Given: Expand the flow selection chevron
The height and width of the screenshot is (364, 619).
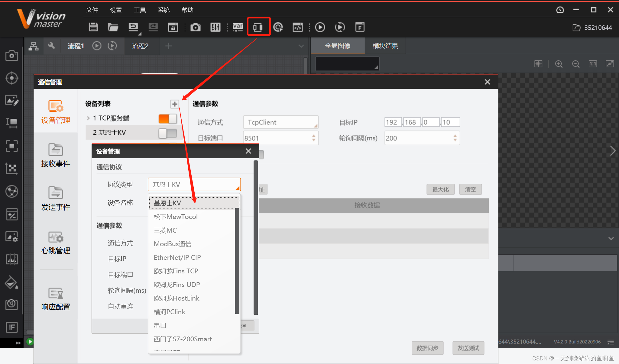Looking at the screenshot, I should click(x=301, y=46).
